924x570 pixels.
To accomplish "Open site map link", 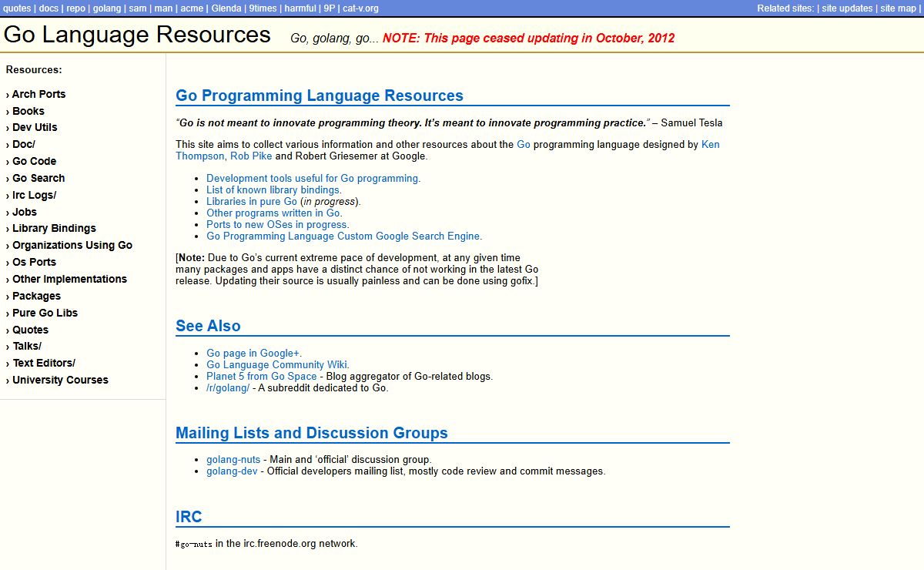I will [x=899, y=8].
